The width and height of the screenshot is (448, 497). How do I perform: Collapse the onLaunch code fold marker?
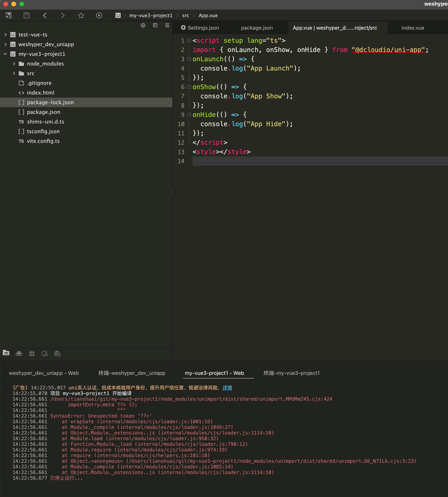[189, 59]
